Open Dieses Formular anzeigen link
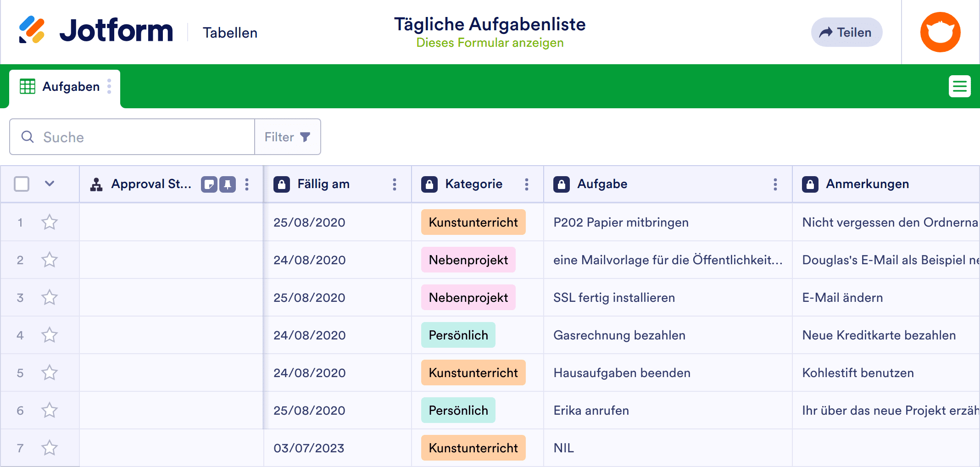Screen dimensions: 980x467 coord(490,43)
